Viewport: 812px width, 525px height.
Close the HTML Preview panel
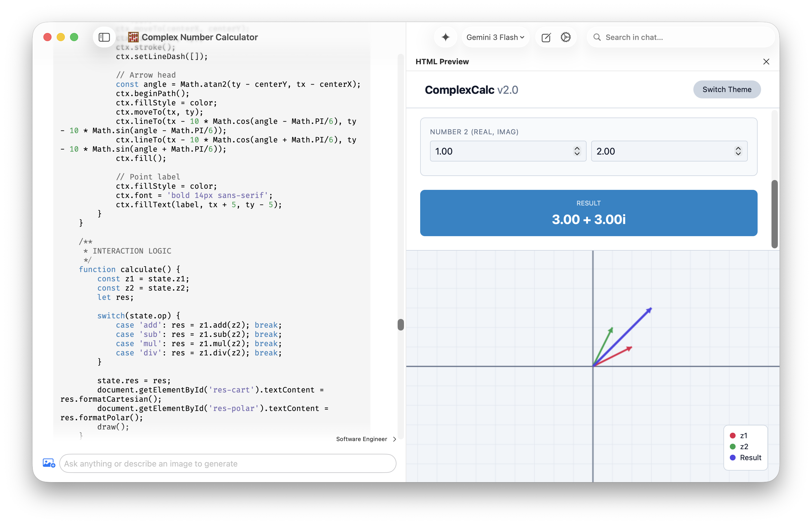point(766,62)
